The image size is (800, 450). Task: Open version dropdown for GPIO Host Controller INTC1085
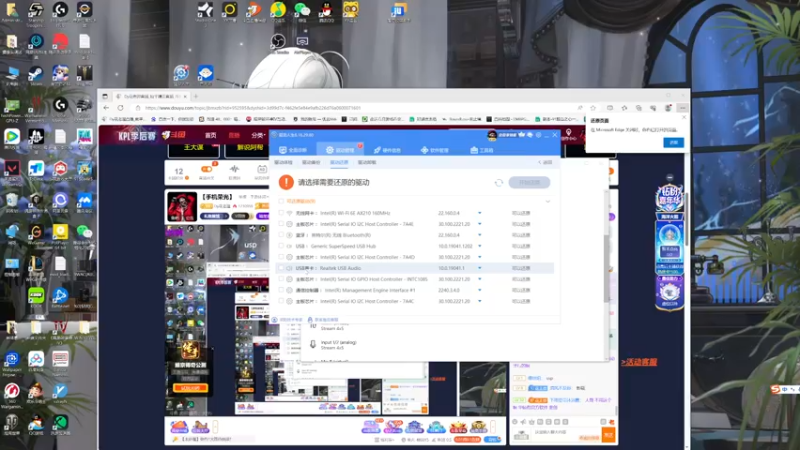pyautogui.click(x=480, y=280)
